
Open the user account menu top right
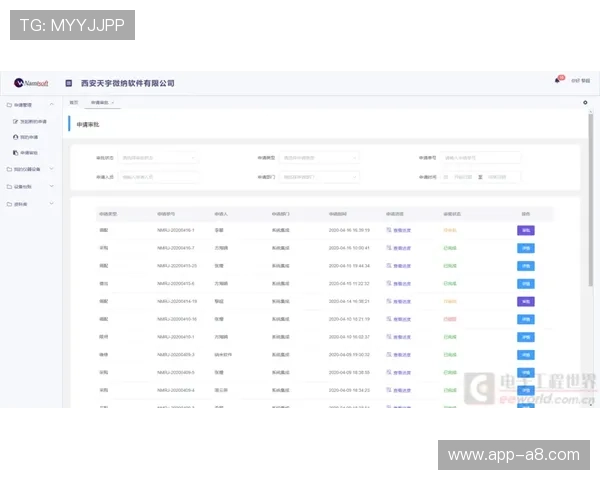(580, 81)
